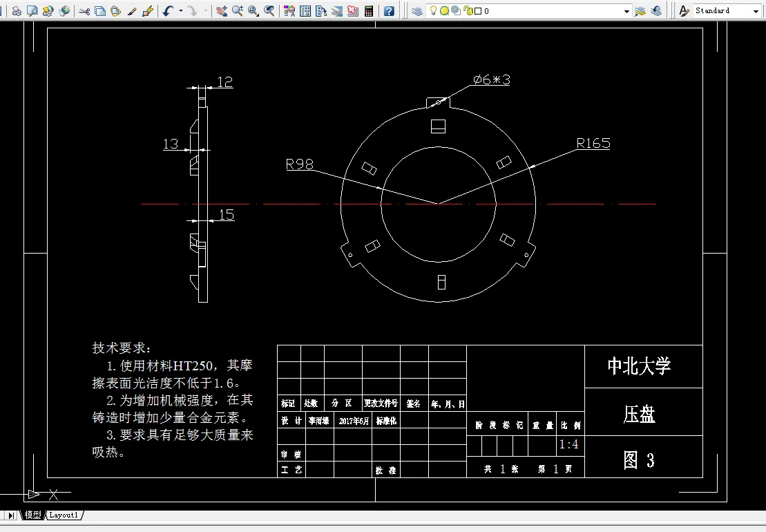
Task: Click the 压盘 part name text
Action: pos(640,414)
